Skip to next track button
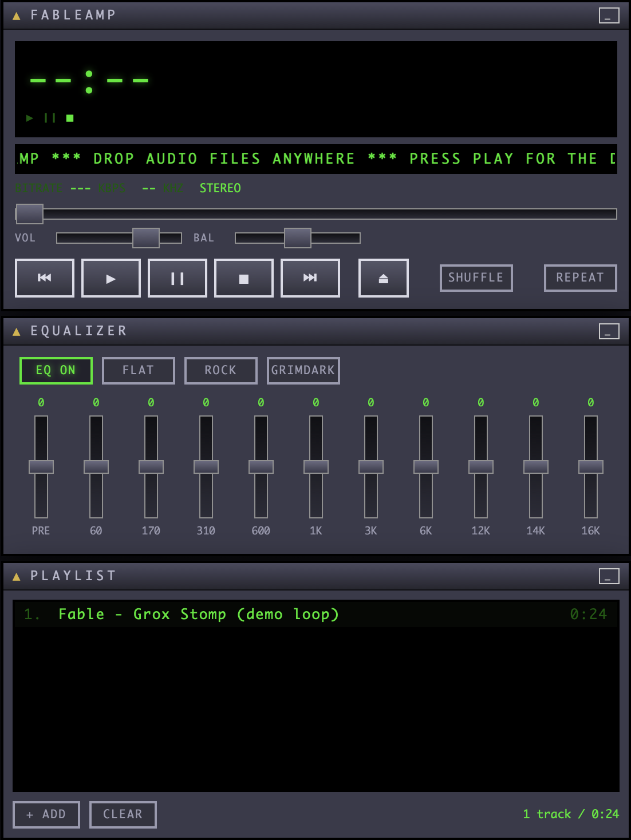This screenshot has height=840, width=631. (310, 278)
